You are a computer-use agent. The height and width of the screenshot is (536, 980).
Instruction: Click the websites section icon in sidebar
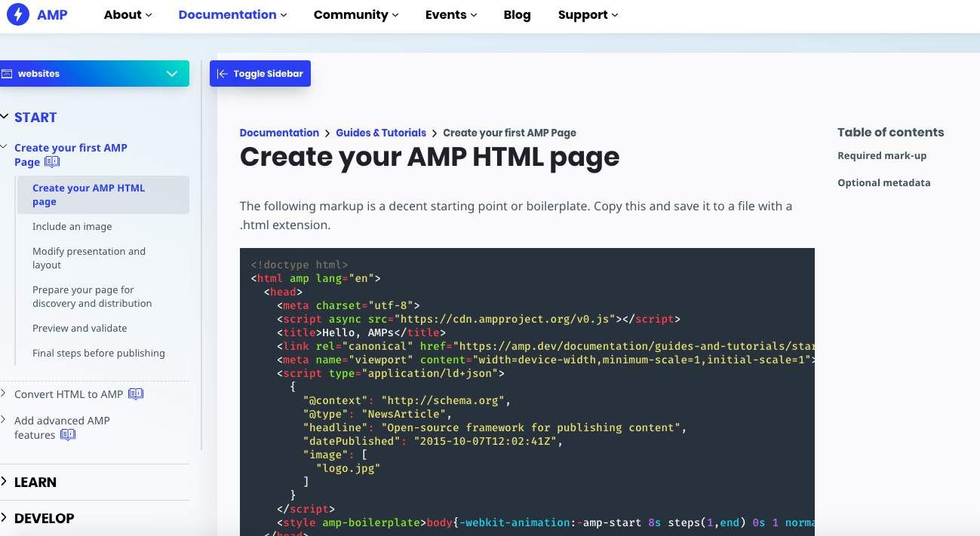click(7, 74)
